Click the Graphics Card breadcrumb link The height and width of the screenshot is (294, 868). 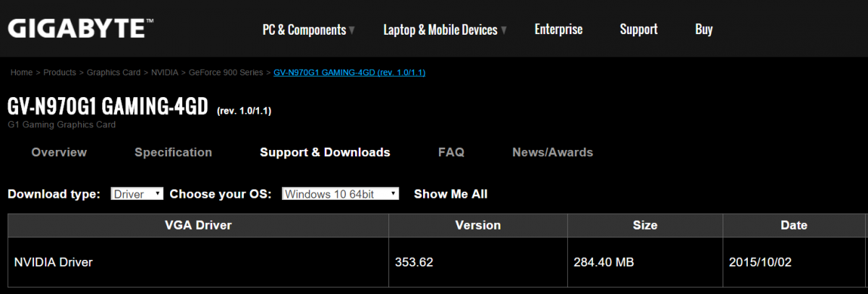coord(114,72)
